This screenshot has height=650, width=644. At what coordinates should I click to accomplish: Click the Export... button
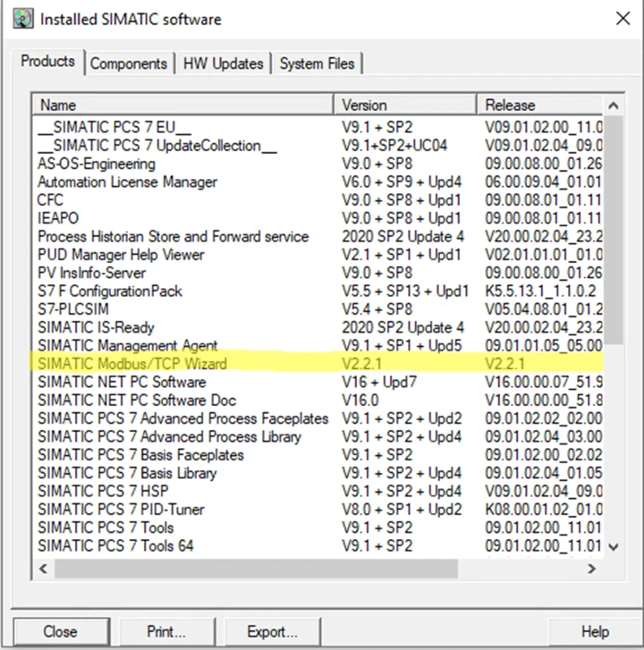(272, 632)
